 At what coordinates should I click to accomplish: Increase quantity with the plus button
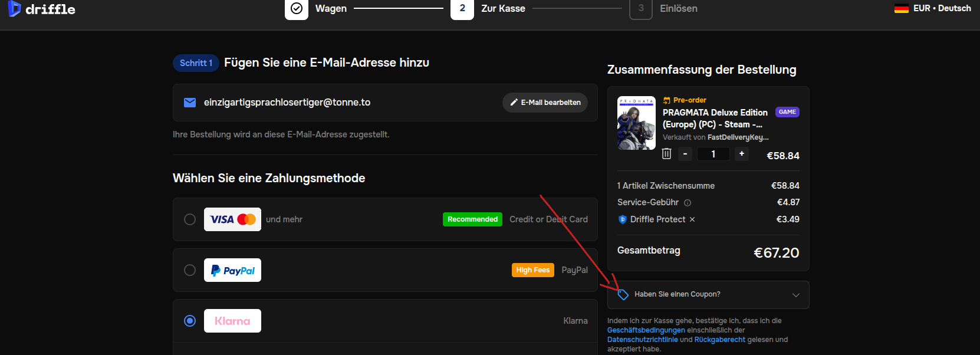pyautogui.click(x=742, y=154)
